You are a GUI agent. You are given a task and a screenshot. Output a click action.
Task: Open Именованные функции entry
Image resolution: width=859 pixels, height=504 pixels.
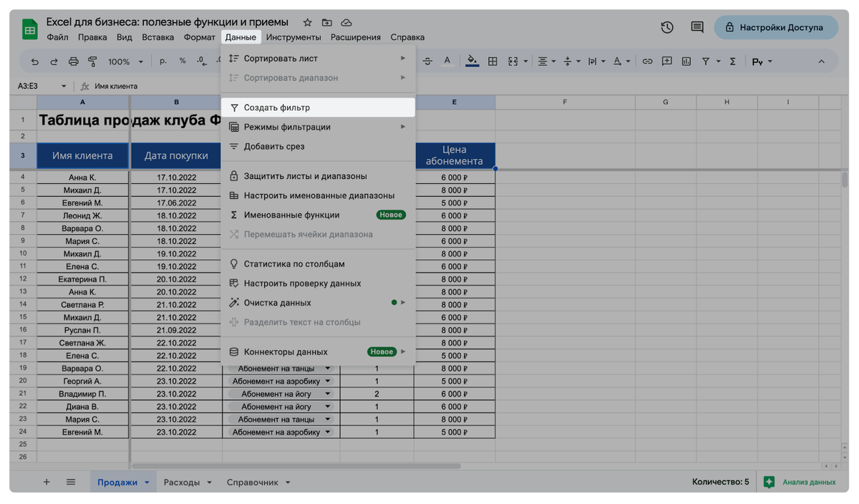318,215
